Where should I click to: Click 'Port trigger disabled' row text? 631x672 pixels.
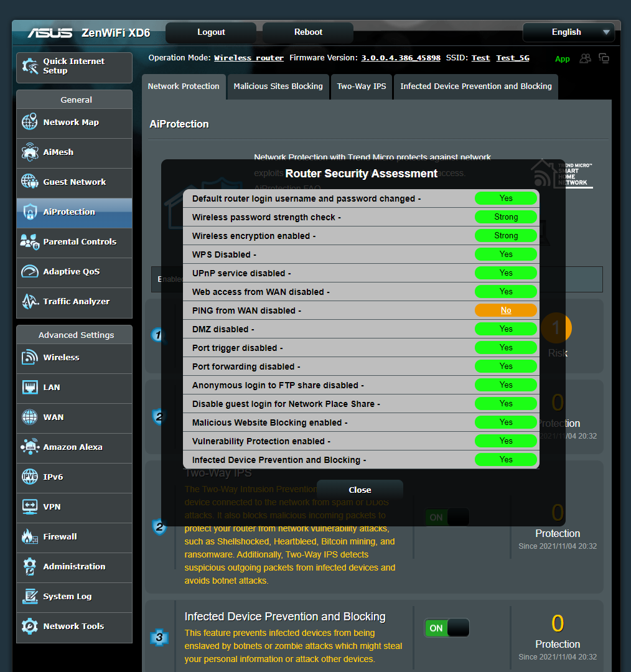pyautogui.click(x=238, y=348)
